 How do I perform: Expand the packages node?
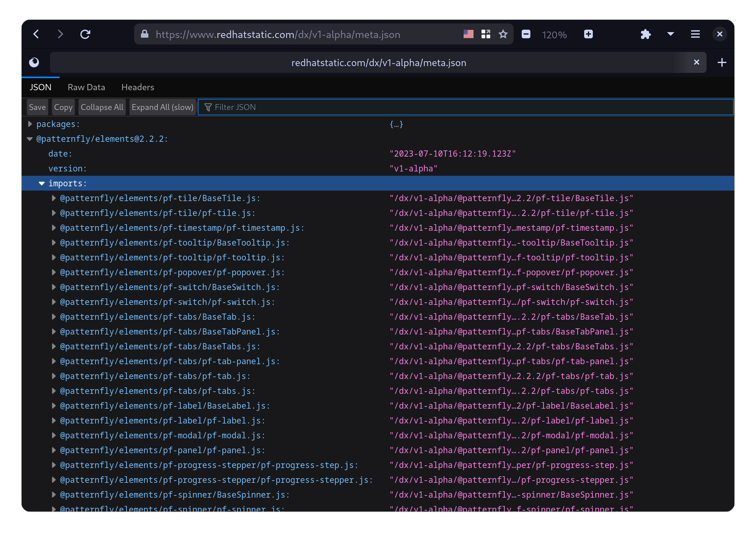[x=30, y=124]
